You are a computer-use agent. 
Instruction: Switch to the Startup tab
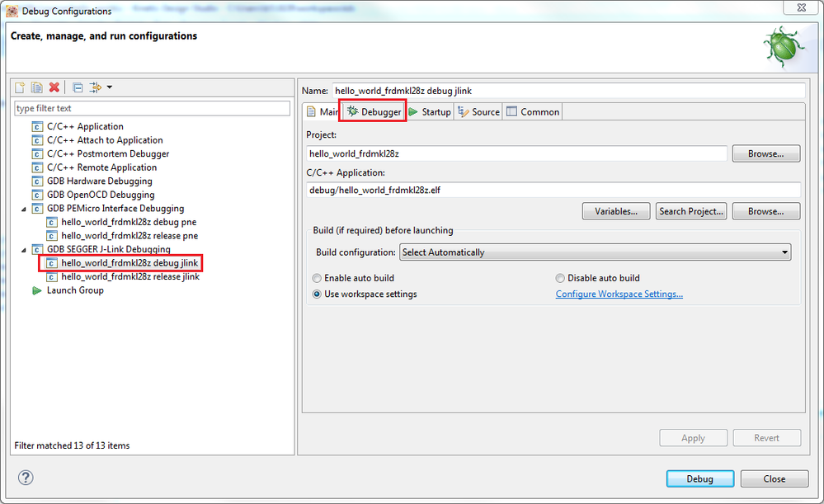[430, 112]
